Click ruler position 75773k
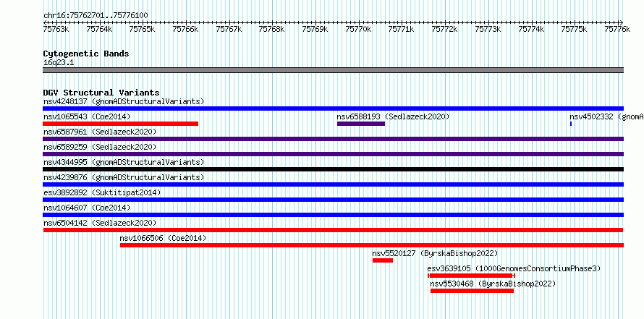The height and width of the screenshot is (319, 644). [x=488, y=29]
